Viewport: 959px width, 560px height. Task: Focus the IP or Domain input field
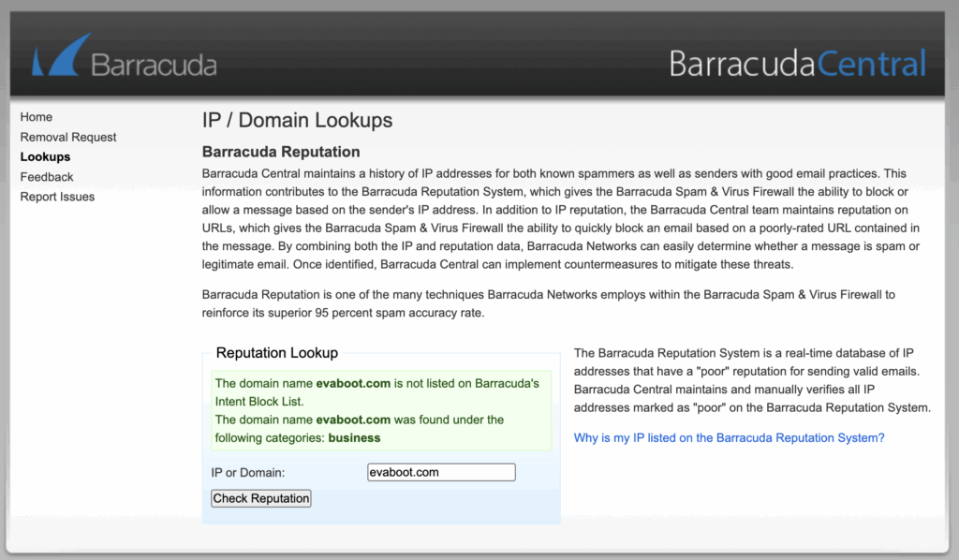[441, 472]
